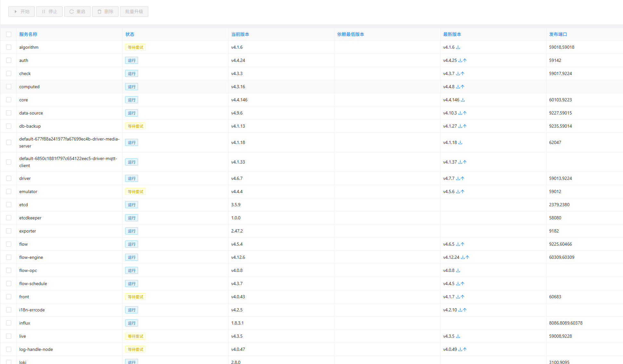Download latest version v4.7.7 of driver
The height and width of the screenshot is (364, 623).
[458, 178]
